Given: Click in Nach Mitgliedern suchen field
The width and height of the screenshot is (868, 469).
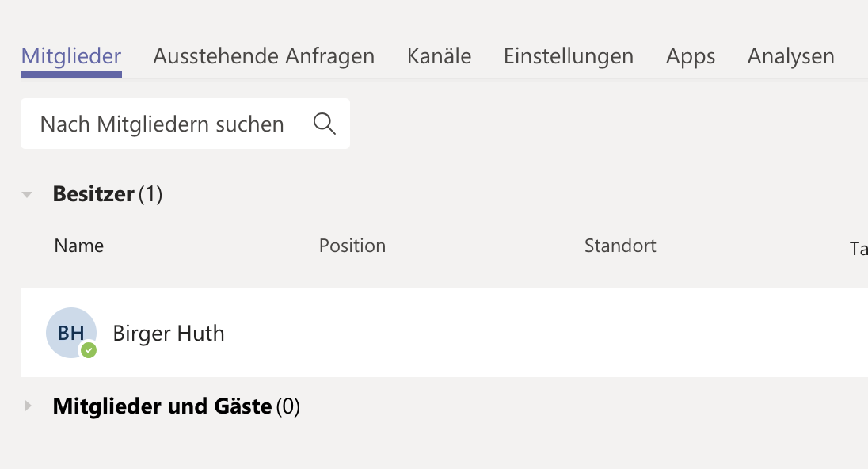Looking at the screenshot, I should 185,124.
